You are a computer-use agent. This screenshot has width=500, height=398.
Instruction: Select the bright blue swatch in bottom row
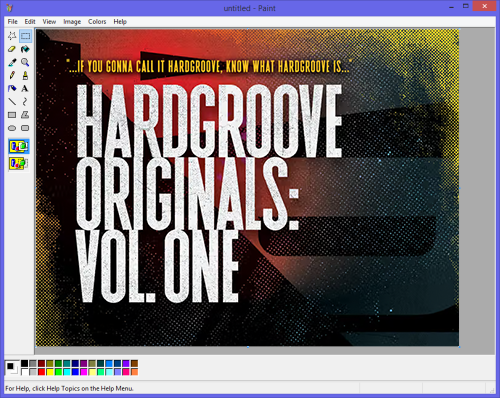click(x=75, y=372)
